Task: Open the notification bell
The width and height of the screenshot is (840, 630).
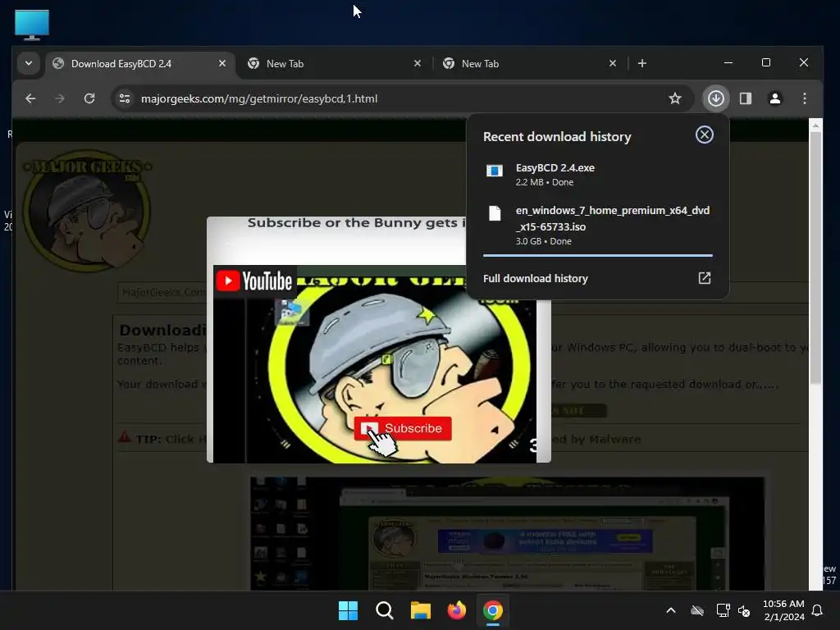Action: click(817, 610)
